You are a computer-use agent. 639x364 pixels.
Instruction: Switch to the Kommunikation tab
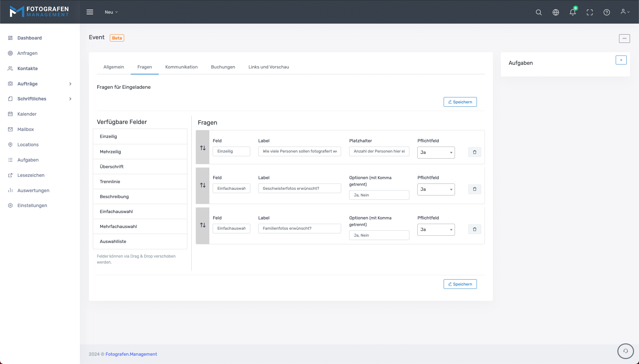click(x=181, y=67)
